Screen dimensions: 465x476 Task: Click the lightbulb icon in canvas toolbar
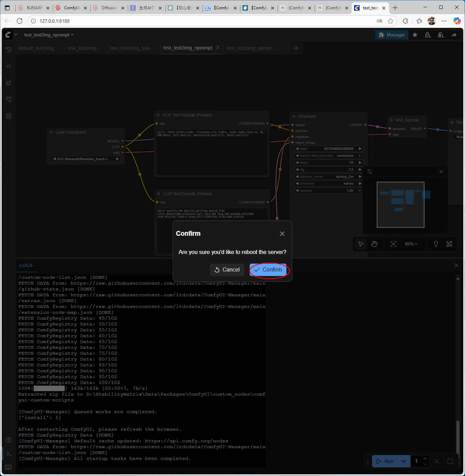(x=436, y=244)
